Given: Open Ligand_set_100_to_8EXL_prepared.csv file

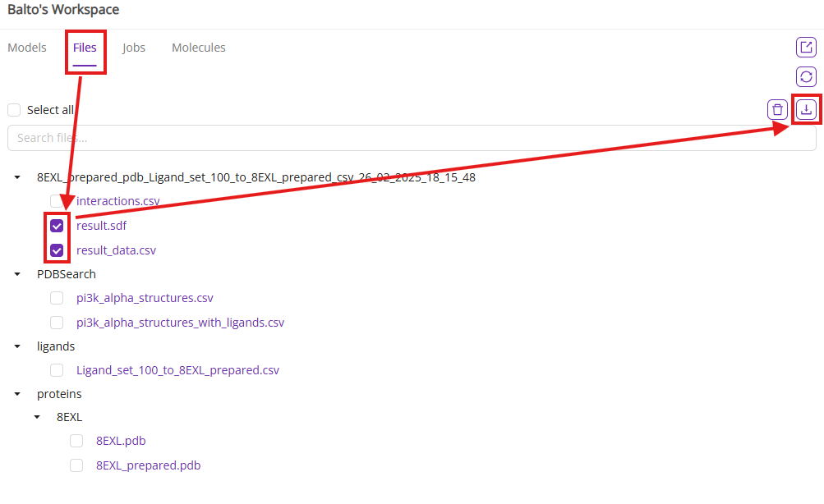Looking at the screenshot, I should pyautogui.click(x=177, y=370).
